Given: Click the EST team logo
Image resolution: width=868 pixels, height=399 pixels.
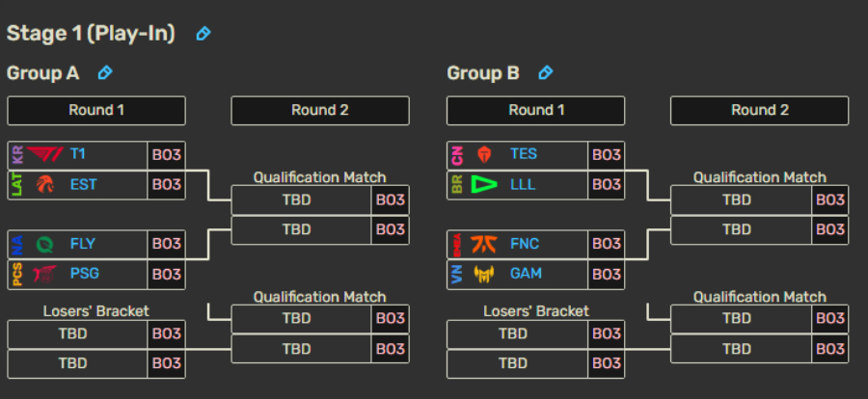Looking at the screenshot, I should [x=44, y=184].
